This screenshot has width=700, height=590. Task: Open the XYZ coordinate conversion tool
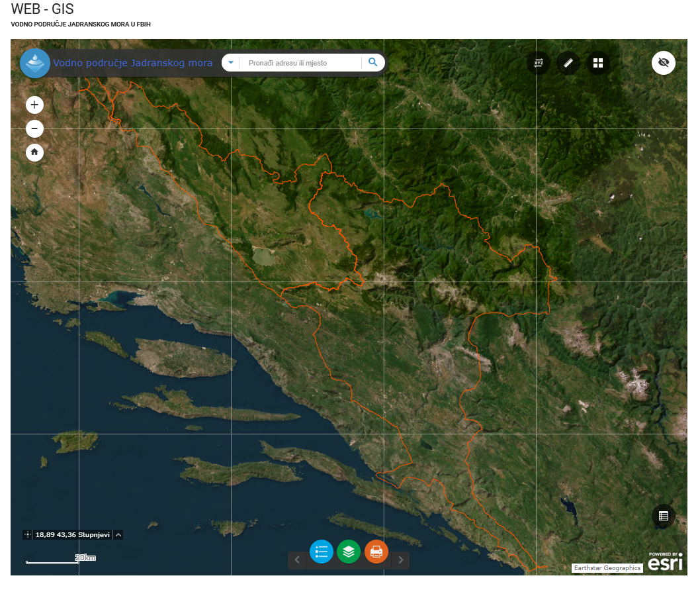[x=539, y=62]
